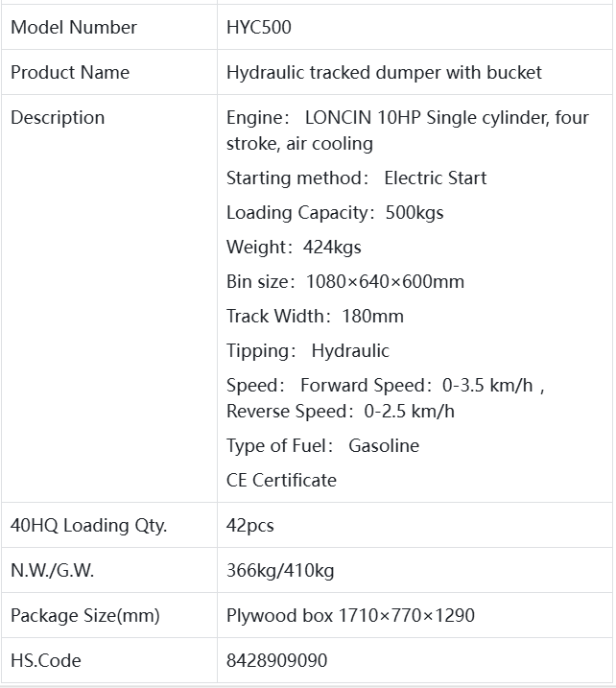Click the Weight 424kgs line
616x688 pixels.
pos(294,247)
